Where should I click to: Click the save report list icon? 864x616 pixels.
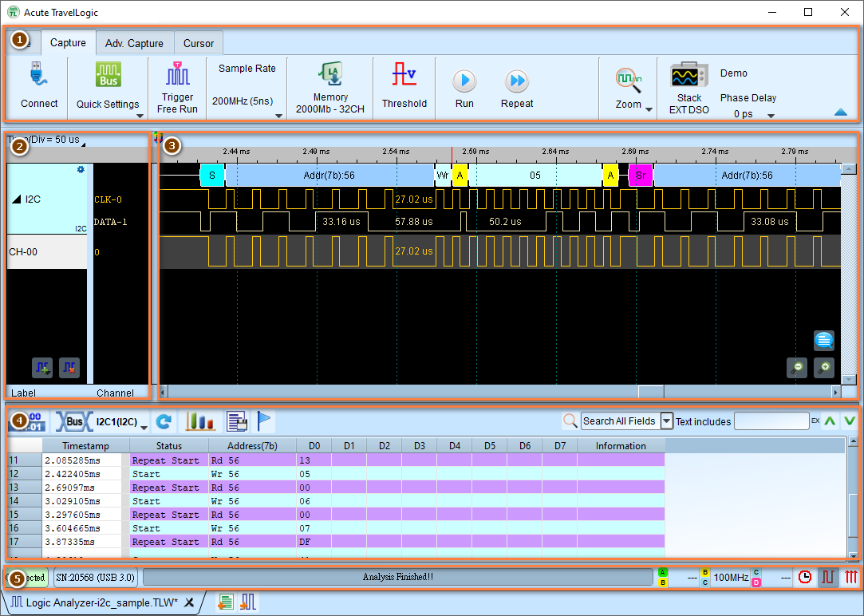pyautogui.click(x=238, y=421)
